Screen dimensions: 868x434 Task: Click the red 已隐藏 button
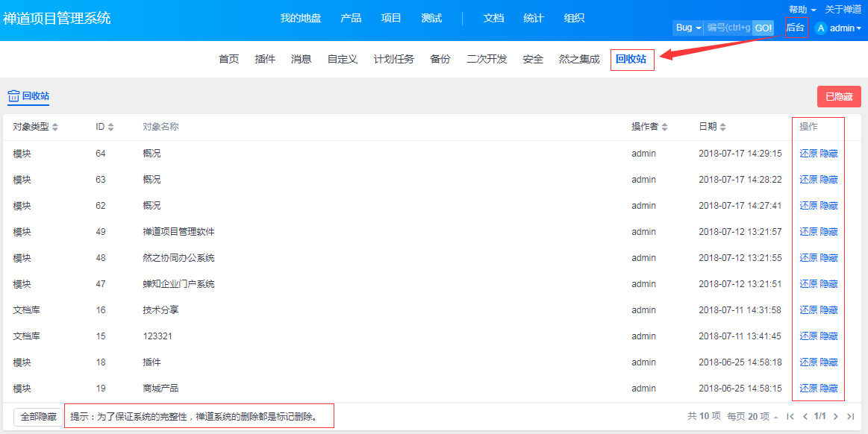click(x=839, y=96)
